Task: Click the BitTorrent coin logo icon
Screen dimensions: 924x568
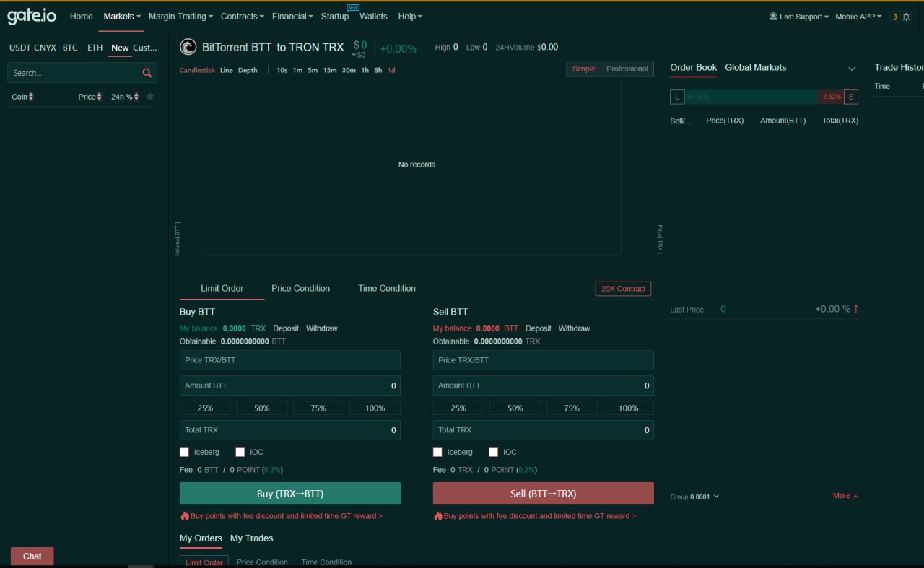Action: (x=188, y=47)
